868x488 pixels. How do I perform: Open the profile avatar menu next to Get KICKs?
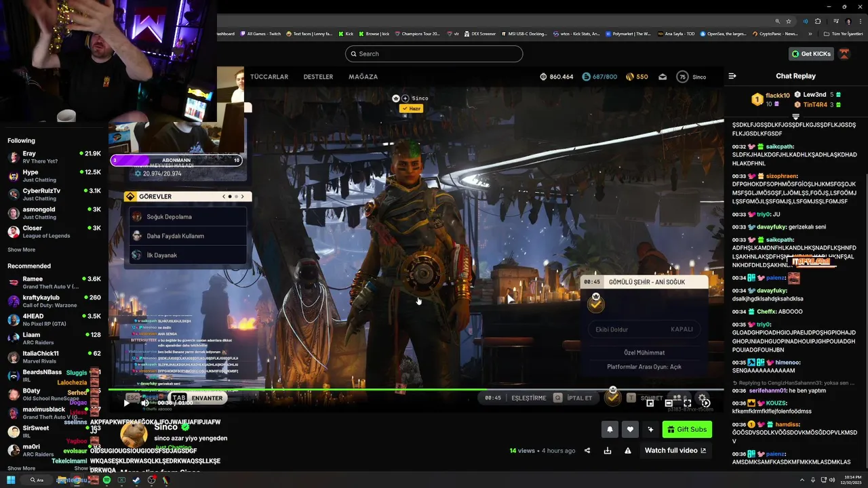pyautogui.click(x=844, y=54)
